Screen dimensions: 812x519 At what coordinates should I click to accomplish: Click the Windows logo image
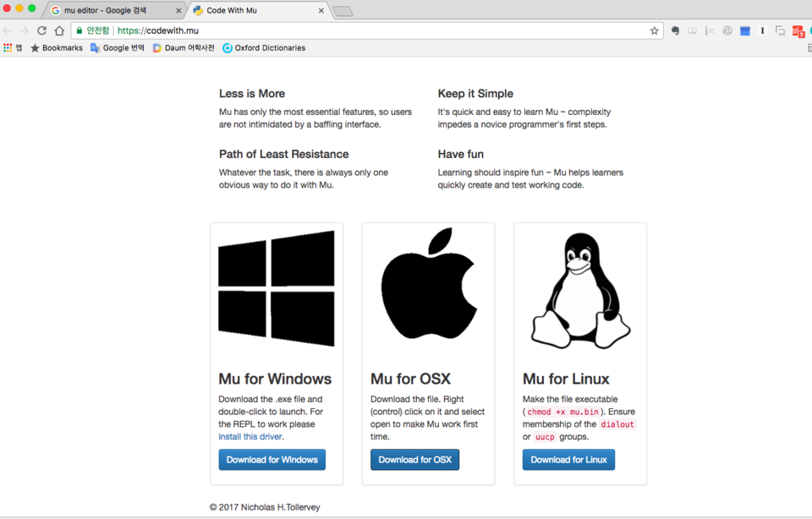pos(277,288)
